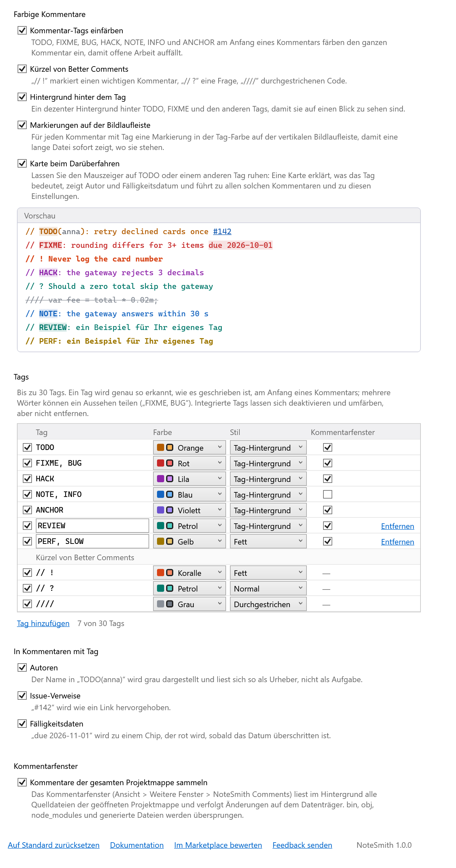Click 'Feedback senden' link
The height and width of the screenshot is (868, 456).
point(302,845)
